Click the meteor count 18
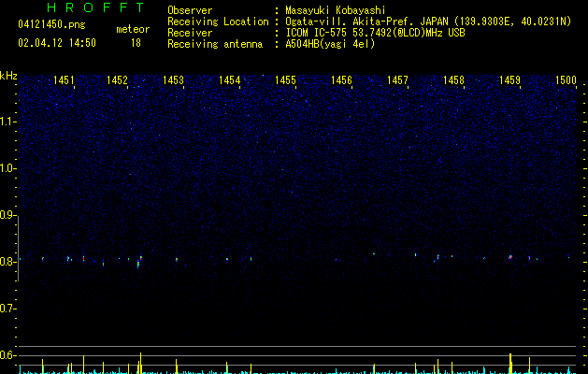Viewport: 588px width, 374px height. pos(136,43)
